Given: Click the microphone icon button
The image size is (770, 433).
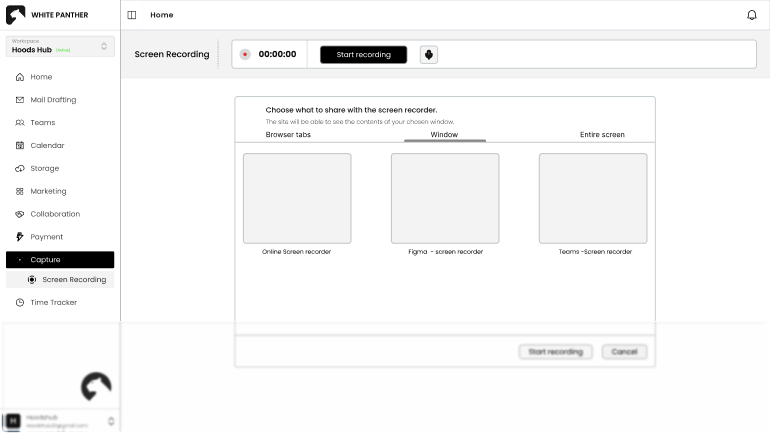Looking at the screenshot, I should tap(429, 54).
